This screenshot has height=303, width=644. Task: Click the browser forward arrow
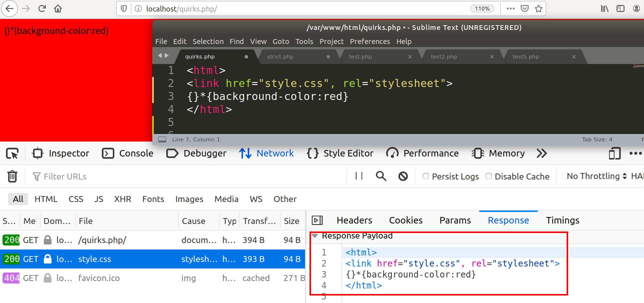[x=26, y=9]
